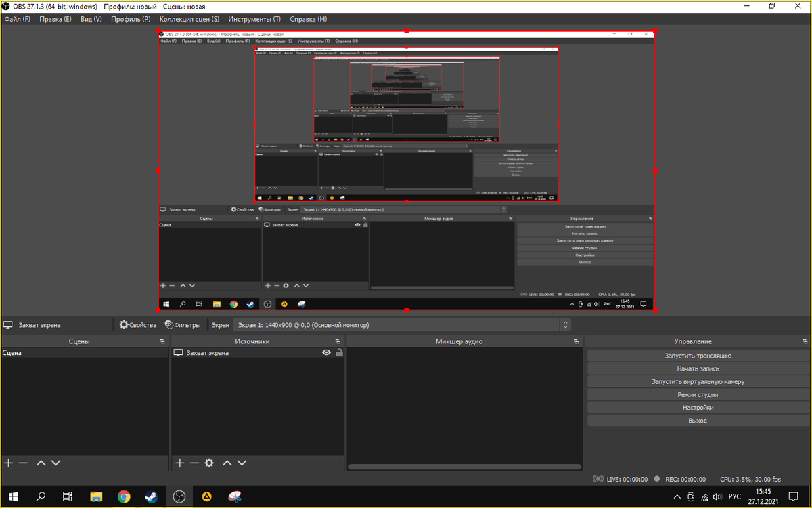Undock the Микшер аудио panel with its float icon

[x=576, y=341]
